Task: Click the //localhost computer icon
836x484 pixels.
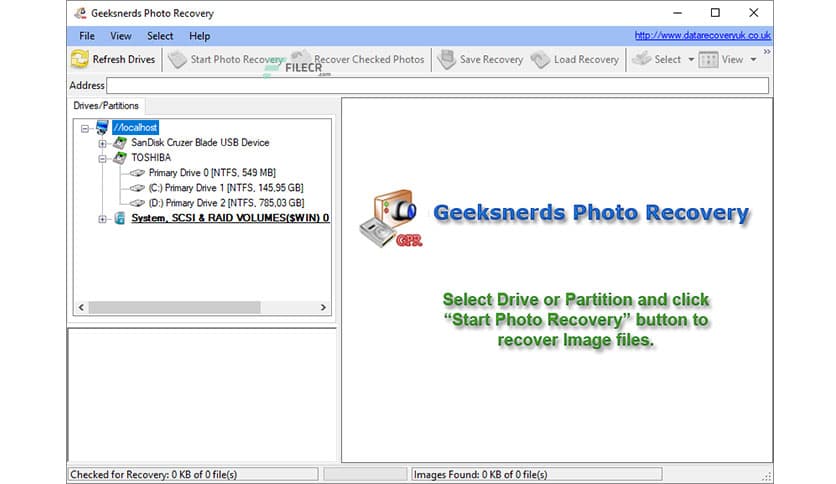Action: [102, 127]
